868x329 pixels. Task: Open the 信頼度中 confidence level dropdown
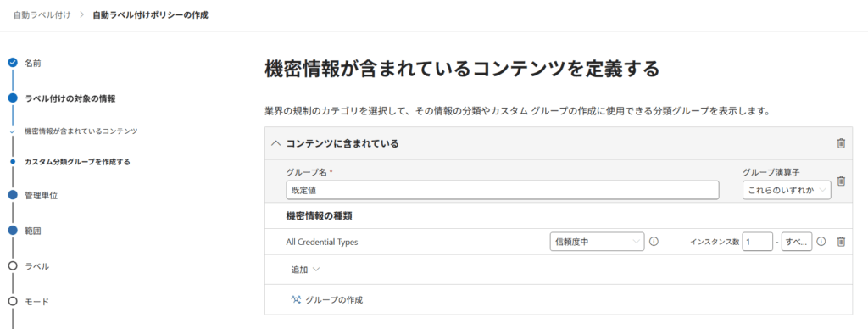click(597, 242)
